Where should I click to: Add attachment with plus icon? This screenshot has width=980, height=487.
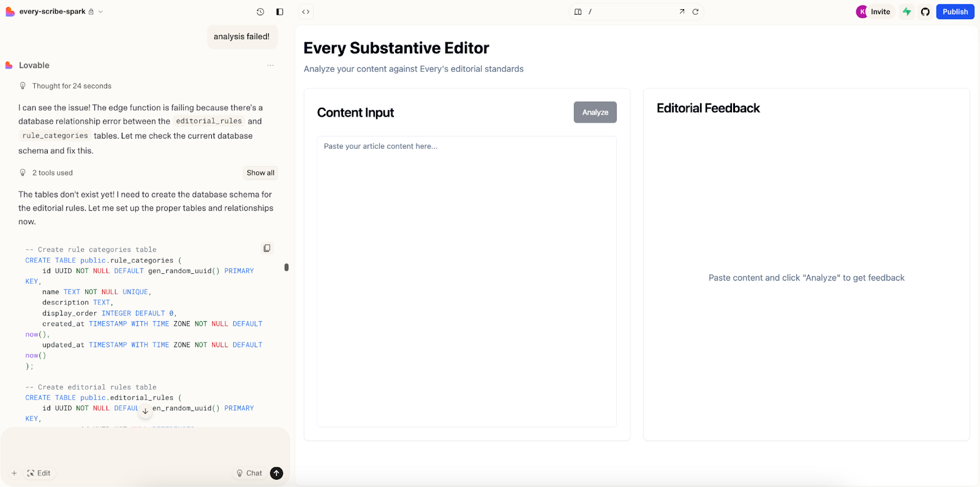point(14,473)
